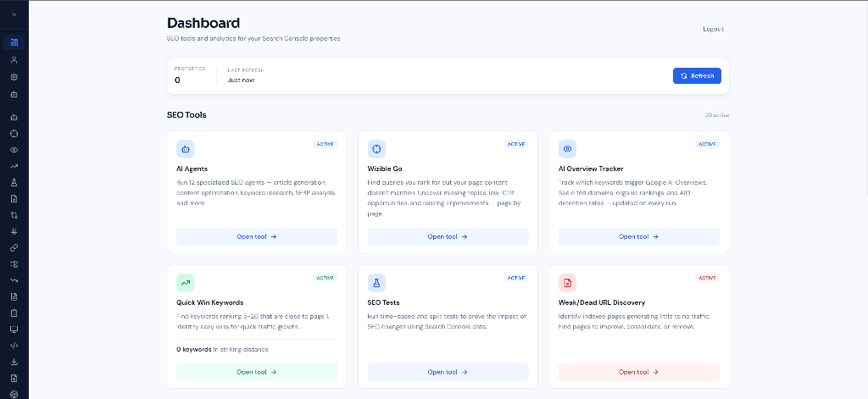The image size is (868, 399).
Task: Open the branch compare icon in sidebar
Action: click(x=14, y=214)
